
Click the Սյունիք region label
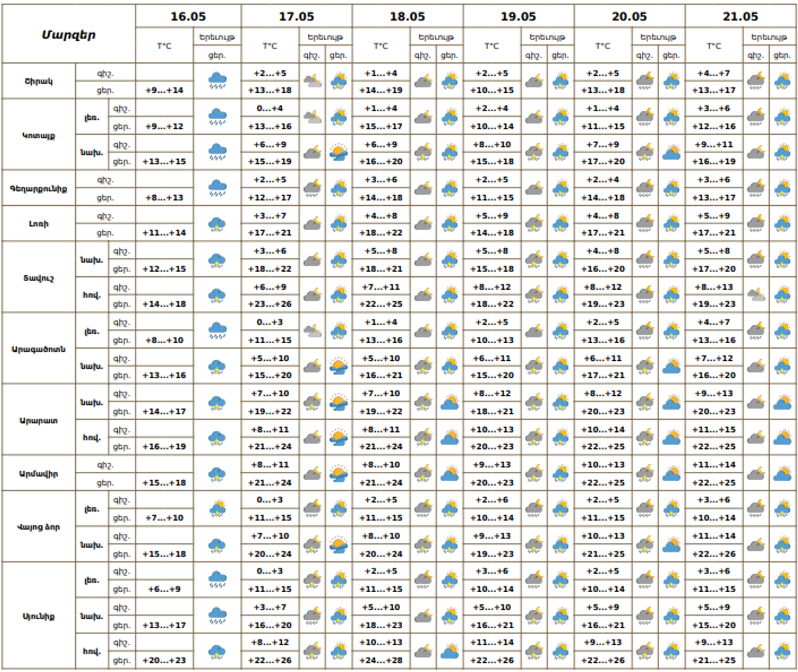39,616
